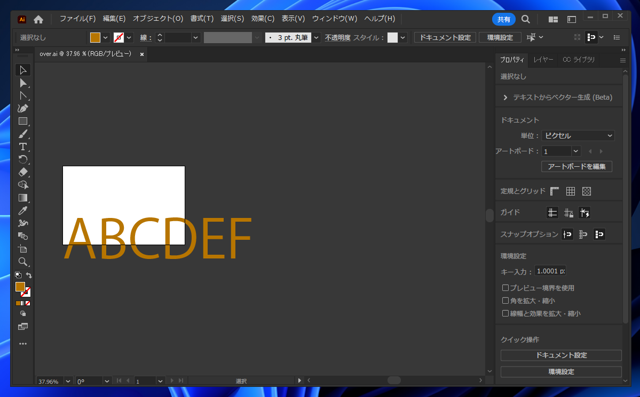Viewport: 640px width, 397px height.
Task: Swap fill and stroke colors
Action: coord(29,275)
